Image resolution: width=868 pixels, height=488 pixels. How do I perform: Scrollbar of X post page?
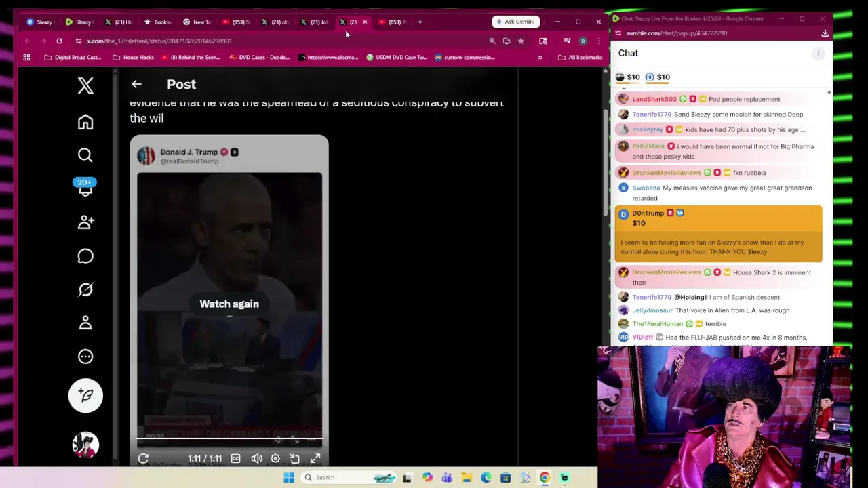click(605, 163)
